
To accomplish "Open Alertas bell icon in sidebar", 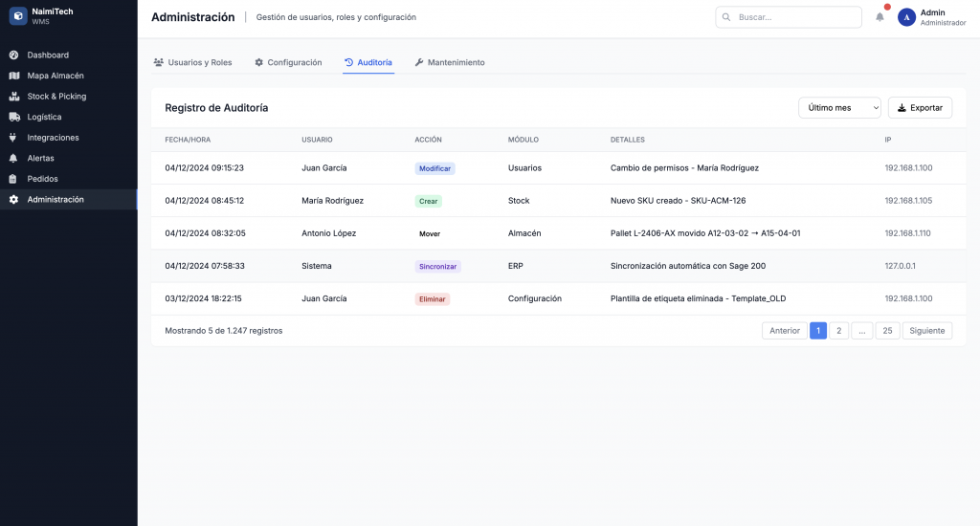I will coord(13,158).
